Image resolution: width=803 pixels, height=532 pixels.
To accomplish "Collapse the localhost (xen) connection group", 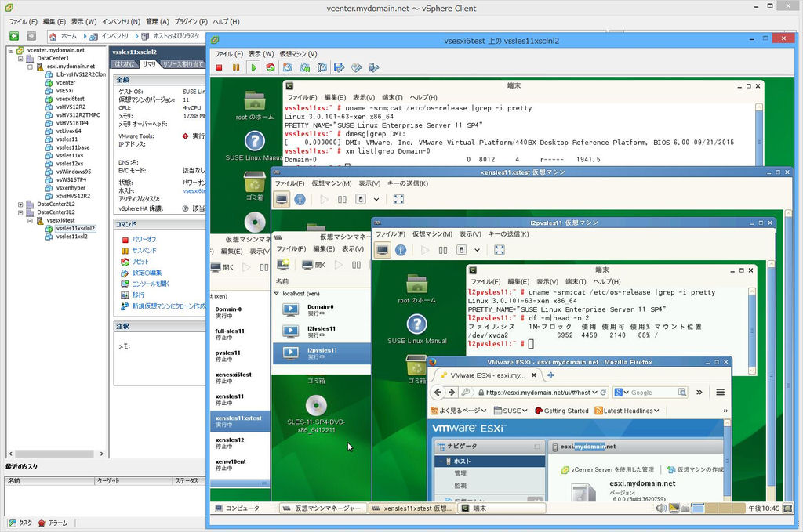I will tap(277, 294).
